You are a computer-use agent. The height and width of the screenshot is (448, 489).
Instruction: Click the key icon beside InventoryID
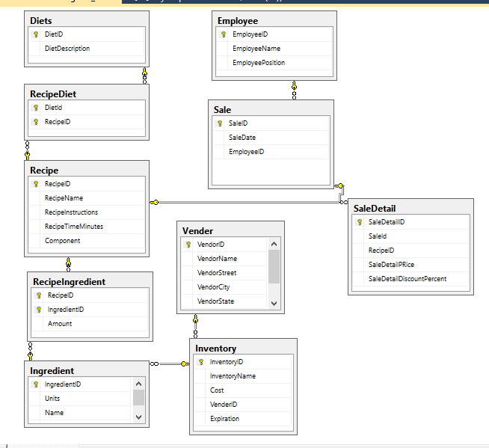point(201,362)
